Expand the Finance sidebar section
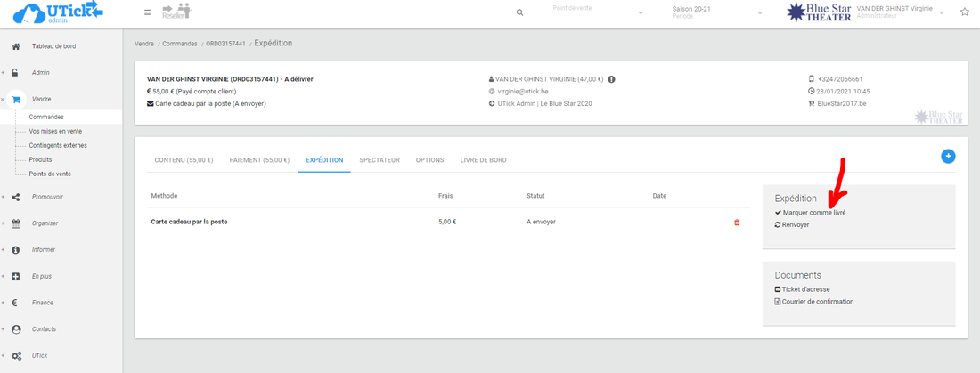The image size is (980, 373). tap(43, 303)
